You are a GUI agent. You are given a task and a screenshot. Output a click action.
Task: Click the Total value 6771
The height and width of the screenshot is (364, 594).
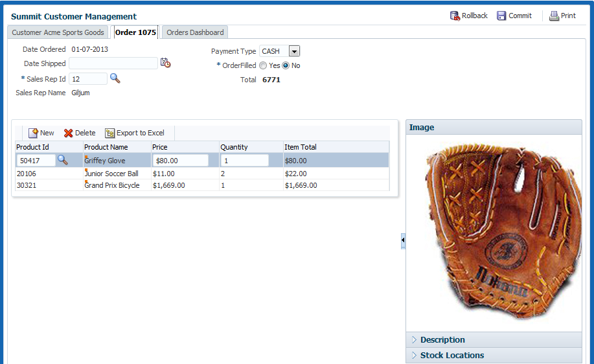point(271,80)
